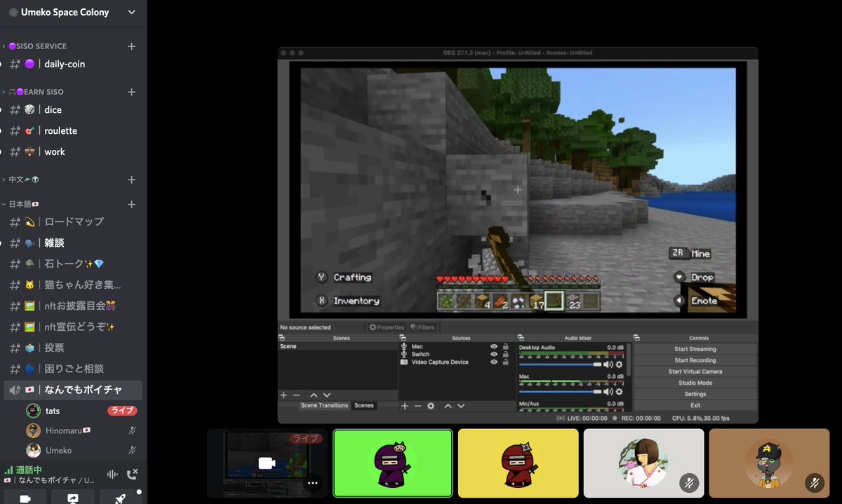Select the kimono-avatar participant tile
Viewport: 842px width, 504px height.
click(x=643, y=463)
